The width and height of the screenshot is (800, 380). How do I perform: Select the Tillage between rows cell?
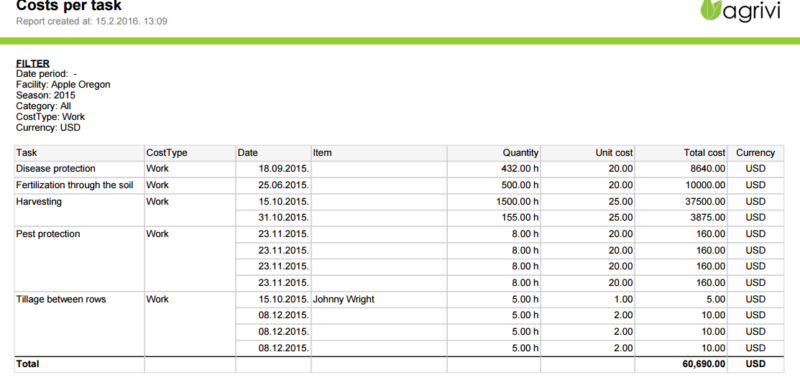[79, 324]
